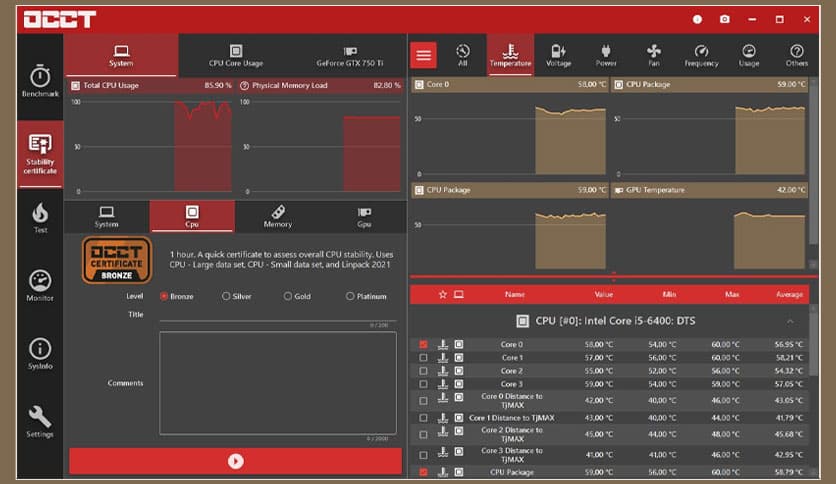836x484 pixels.
Task: Check the Core 2 sensor checkbox
Action: [x=423, y=370]
